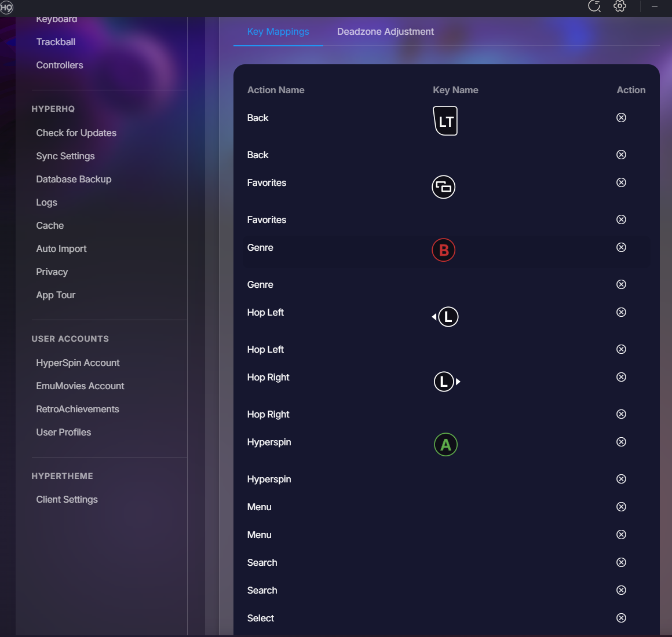
Task: Switch to the Deadzone Adjustment tab
Action: click(385, 32)
